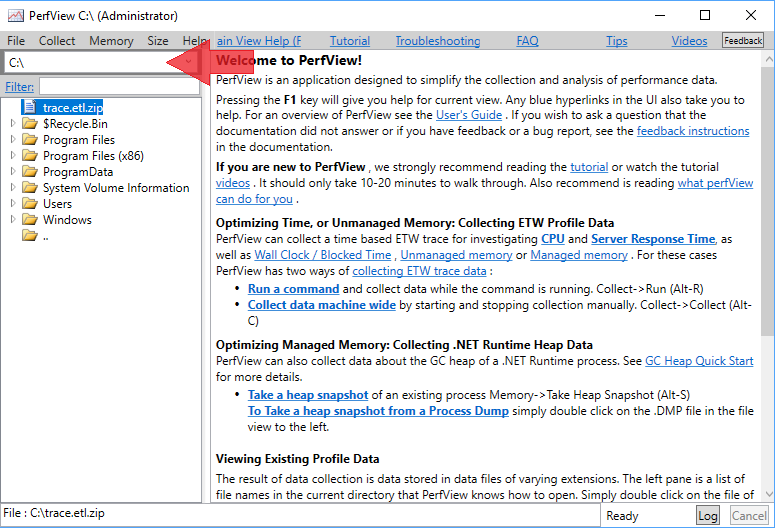The height and width of the screenshot is (528, 775).
Task: Follow the 'tutorial' link in welcome text
Action: click(589, 167)
